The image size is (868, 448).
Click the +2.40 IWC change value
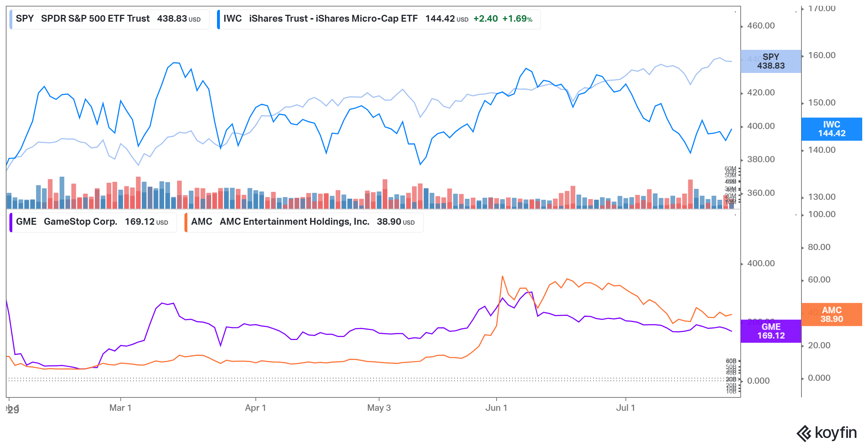pyautogui.click(x=485, y=19)
